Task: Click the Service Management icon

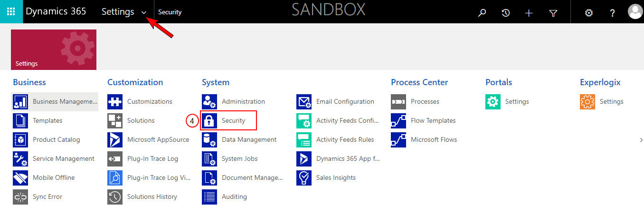Action: coord(20,159)
